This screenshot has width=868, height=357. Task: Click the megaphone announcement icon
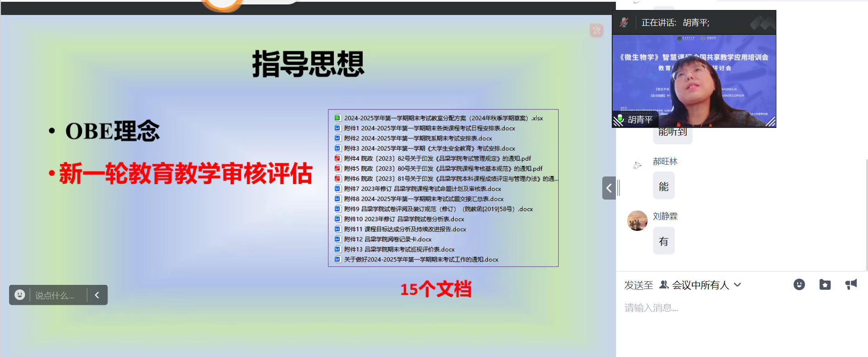click(x=851, y=284)
